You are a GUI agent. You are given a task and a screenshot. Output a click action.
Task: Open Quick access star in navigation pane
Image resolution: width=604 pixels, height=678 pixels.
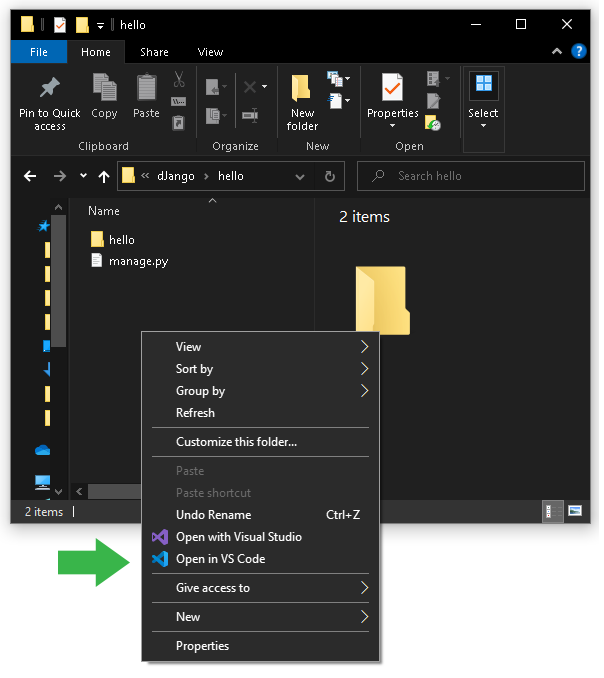pos(44,227)
